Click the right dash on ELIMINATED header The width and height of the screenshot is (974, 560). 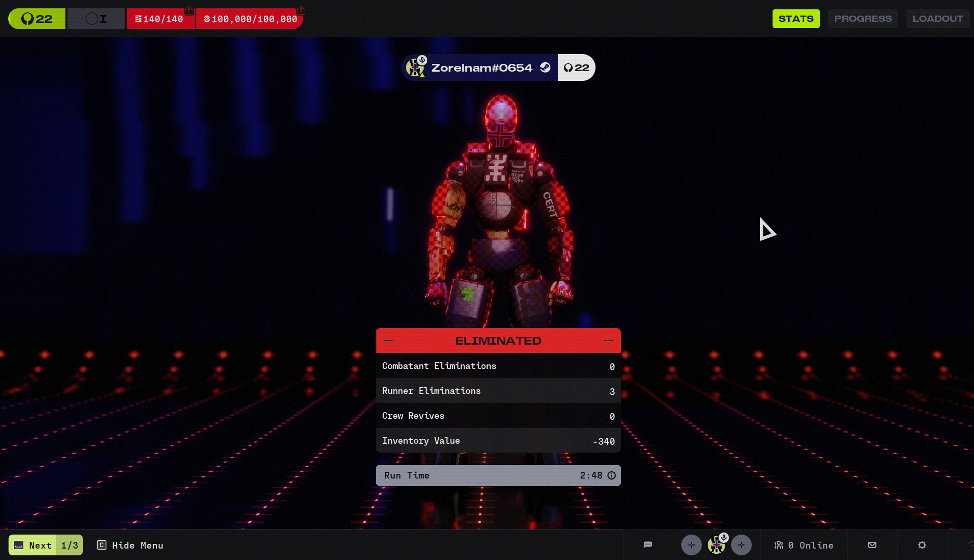[x=608, y=340]
